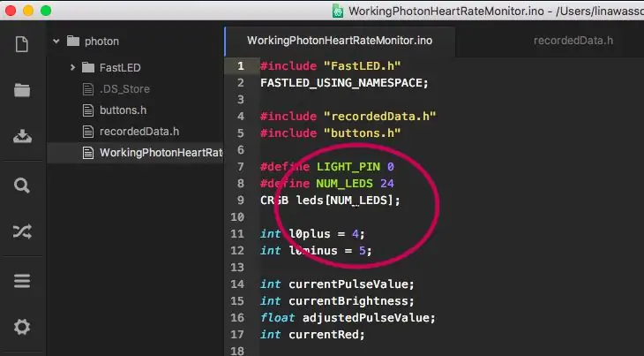Click "recordedData.h" string on line 4

point(379,117)
